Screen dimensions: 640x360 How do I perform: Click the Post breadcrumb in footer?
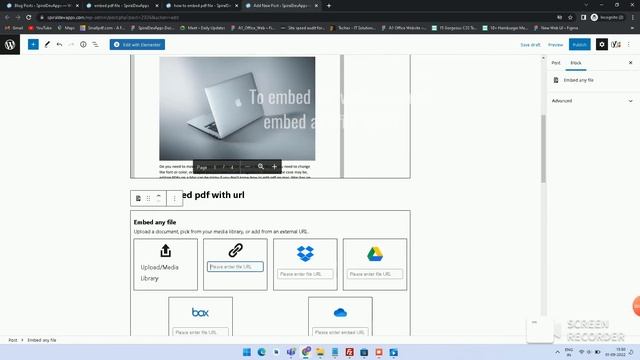click(x=13, y=340)
